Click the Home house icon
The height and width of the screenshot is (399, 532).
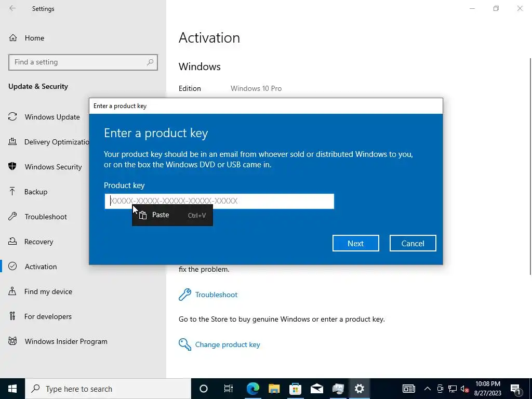click(13, 37)
